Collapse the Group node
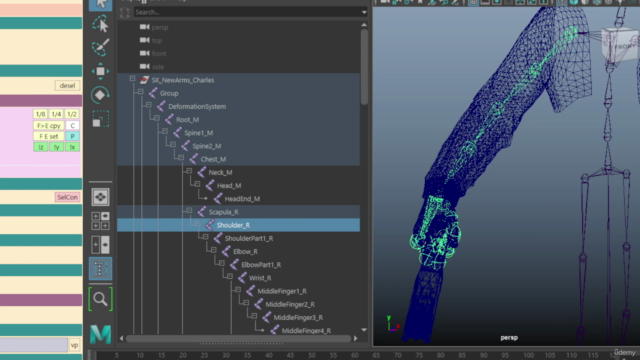Screen dimensions: 640x360 pos(140,91)
